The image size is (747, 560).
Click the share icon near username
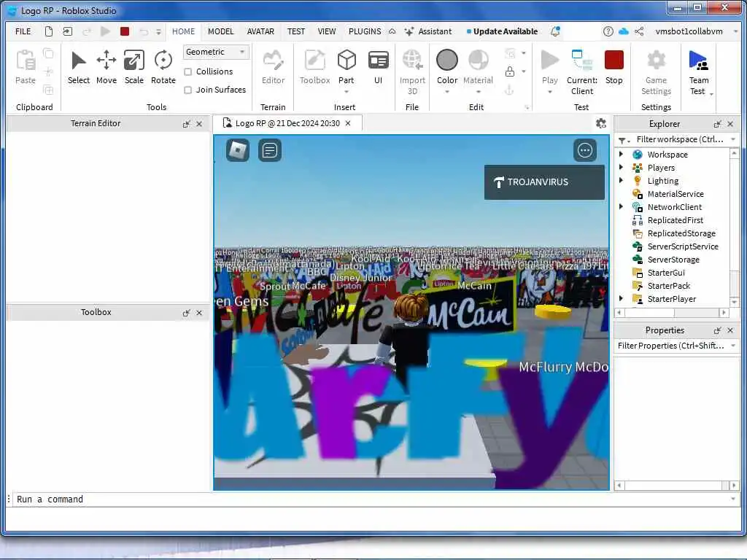coord(639,31)
